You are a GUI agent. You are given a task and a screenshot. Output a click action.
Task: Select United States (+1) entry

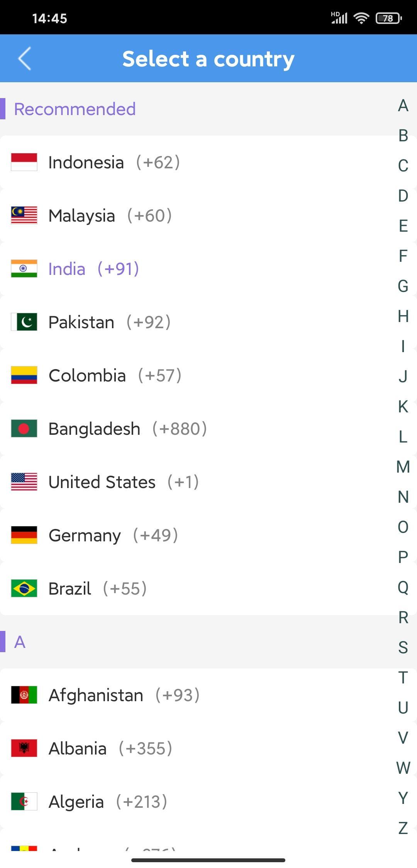193,482
